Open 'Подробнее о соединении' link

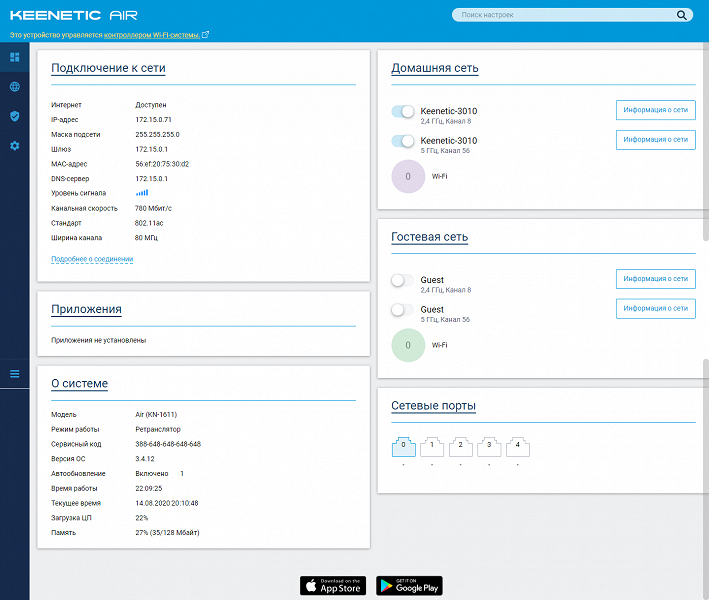point(92,259)
